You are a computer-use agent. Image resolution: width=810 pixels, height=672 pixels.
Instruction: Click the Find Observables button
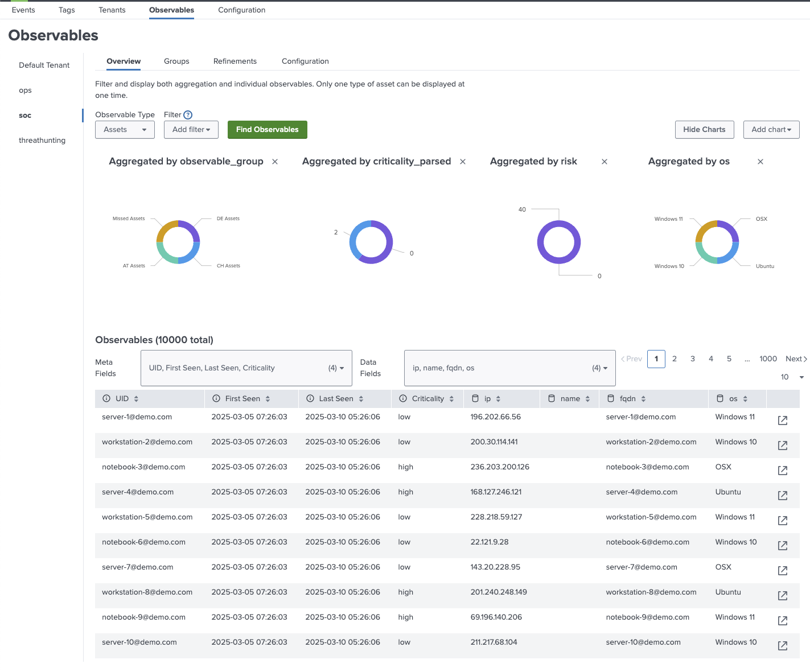pyautogui.click(x=267, y=129)
